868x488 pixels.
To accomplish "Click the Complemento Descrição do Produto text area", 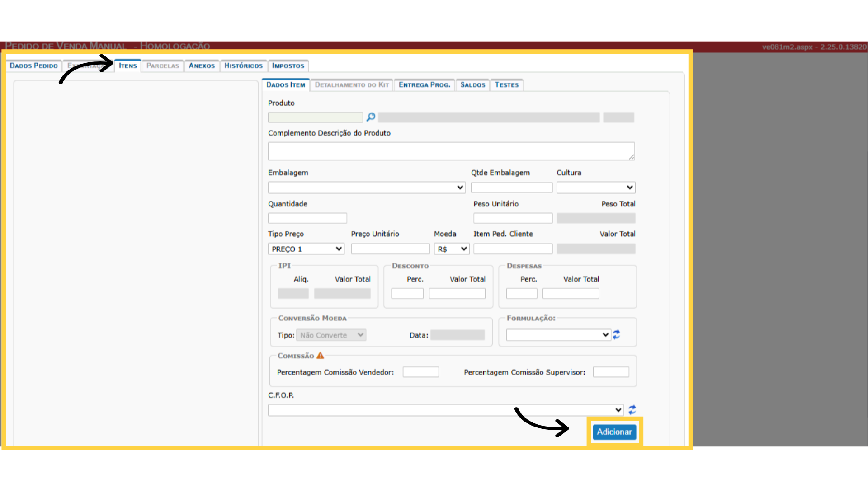I will click(x=452, y=151).
